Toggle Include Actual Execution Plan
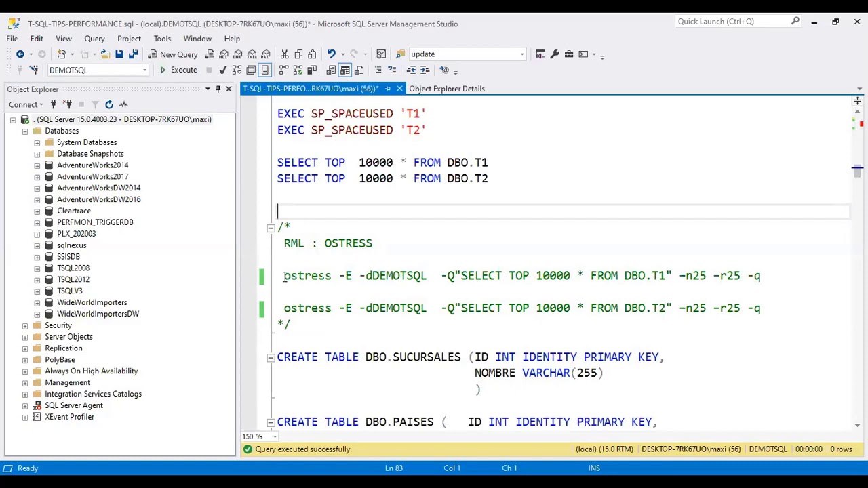 [x=284, y=70]
